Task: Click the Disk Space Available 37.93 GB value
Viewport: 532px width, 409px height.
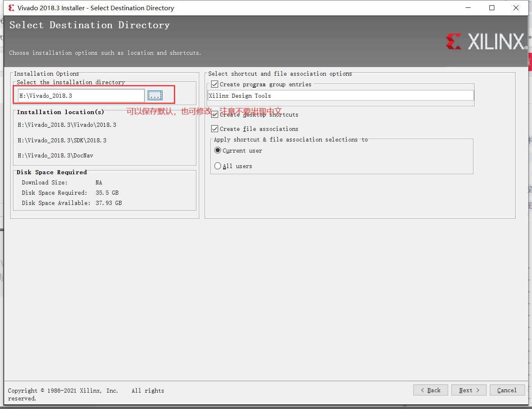Action: tap(109, 203)
